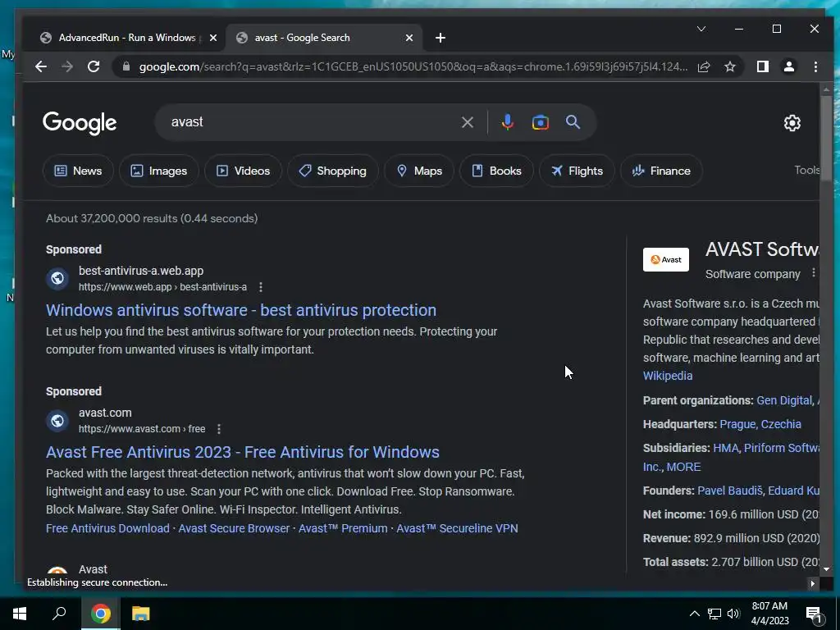
Task: Open Chrome's three-dot menu
Action: point(815,66)
